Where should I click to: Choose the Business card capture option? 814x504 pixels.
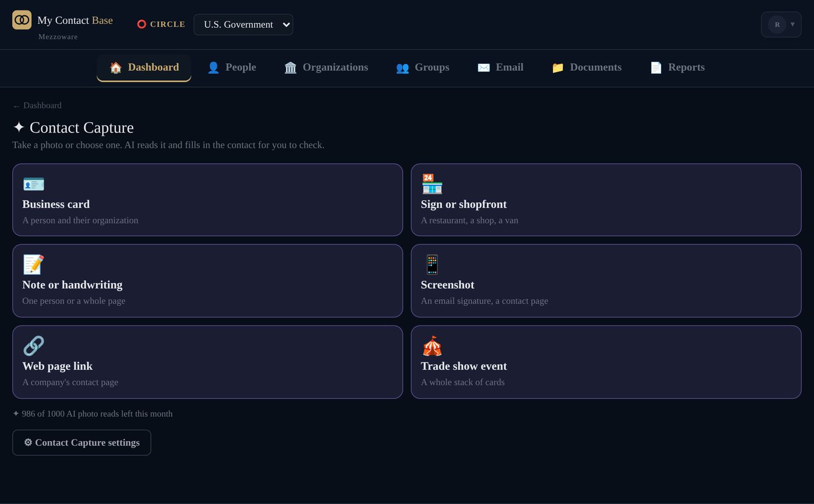coord(208,200)
